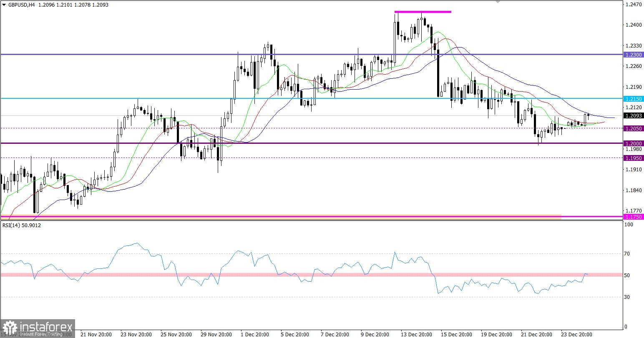
Task: Click the price scale value 1.2400
Action: pyautogui.click(x=634, y=25)
